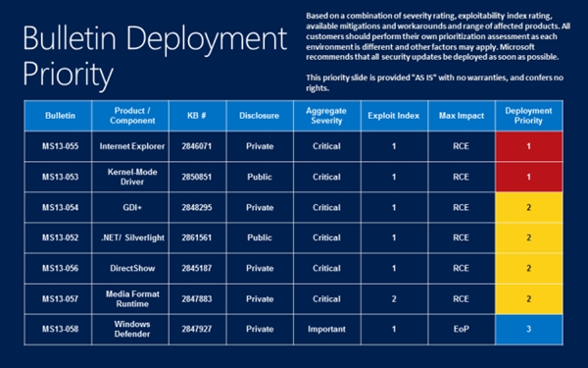Click the KB # column header
Image resolution: width=588 pixels, height=368 pixels.
pyautogui.click(x=198, y=116)
